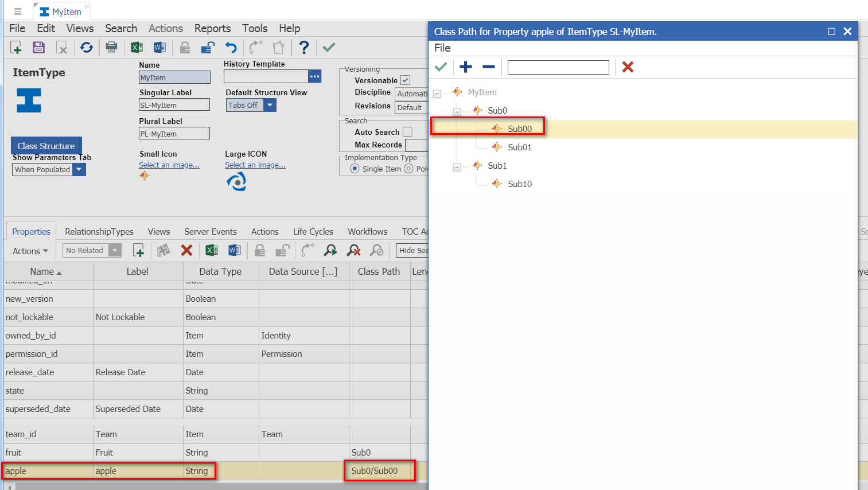The height and width of the screenshot is (490, 868).
Task: Open help question mark icon
Action: click(304, 48)
